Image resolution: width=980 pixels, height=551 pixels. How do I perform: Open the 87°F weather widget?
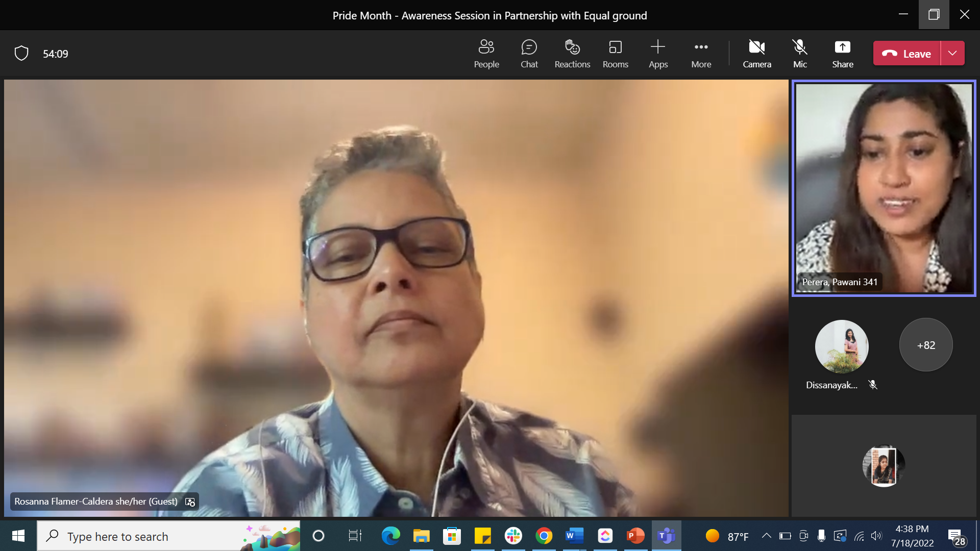(x=727, y=536)
